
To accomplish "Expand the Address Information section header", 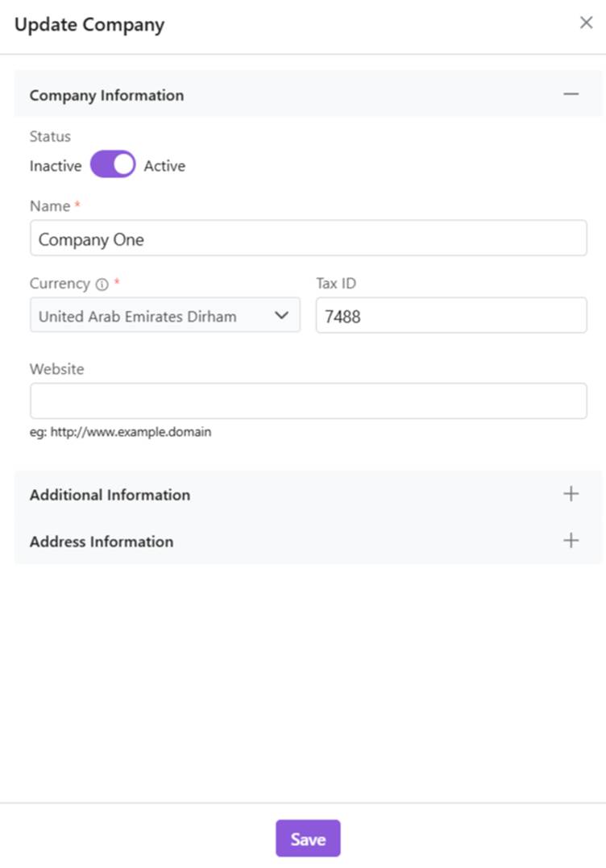I will click(102, 542).
